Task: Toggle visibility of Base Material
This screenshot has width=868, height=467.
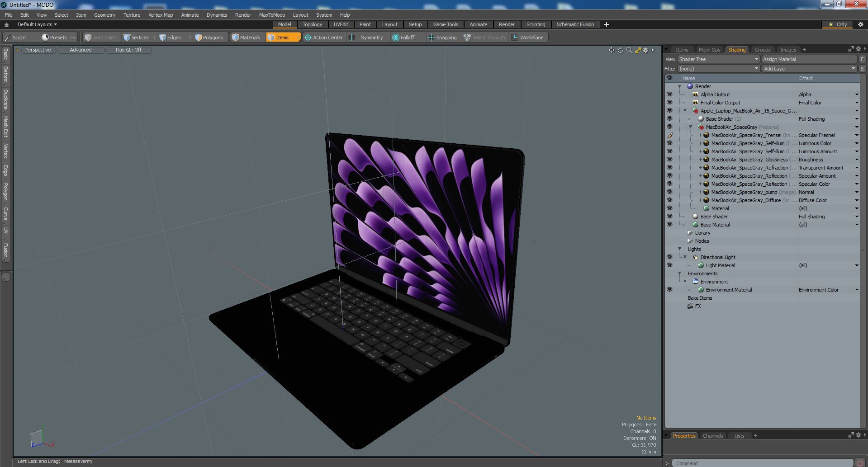Action: (x=669, y=225)
